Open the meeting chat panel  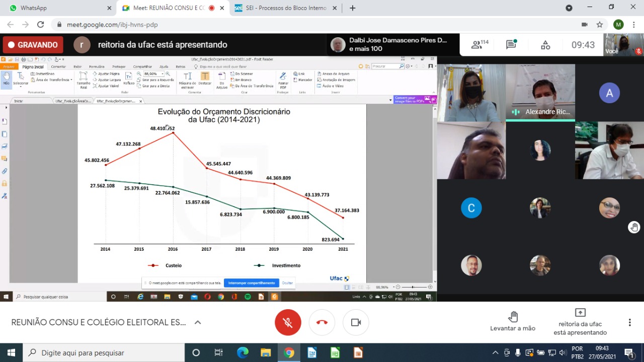(511, 45)
